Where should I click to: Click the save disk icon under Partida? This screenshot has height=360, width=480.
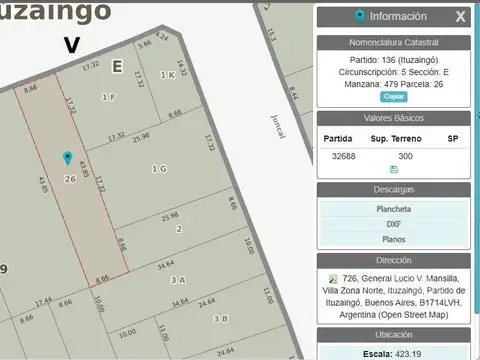pyautogui.click(x=394, y=169)
